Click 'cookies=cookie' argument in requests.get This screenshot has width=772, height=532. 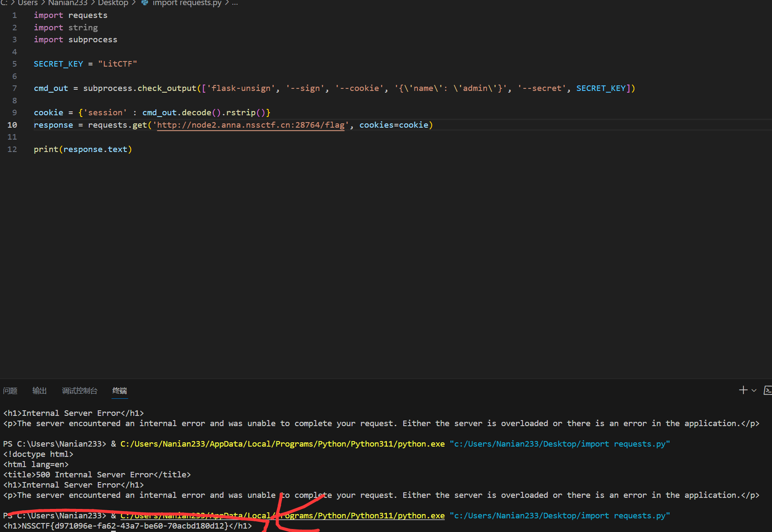[x=394, y=125]
